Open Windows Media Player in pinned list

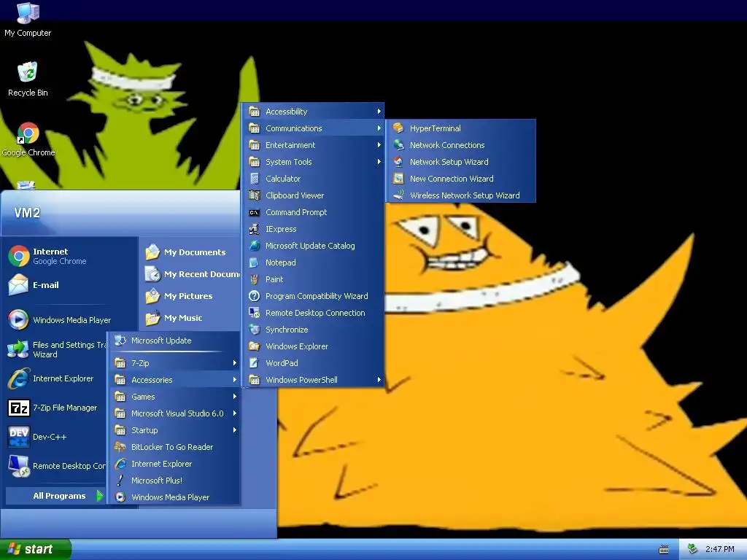click(71, 320)
